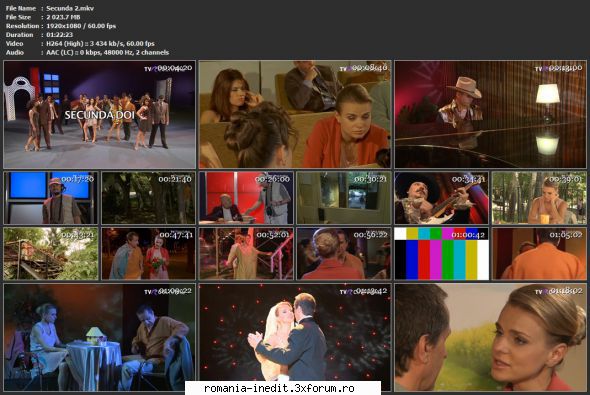The image size is (590, 395).
Task: Select the thumbnail timestamped 00:26:00
Action: [246, 198]
